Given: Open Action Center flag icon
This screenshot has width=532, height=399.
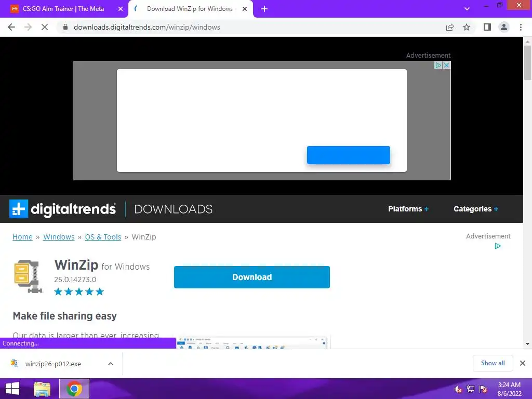Looking at the screenshot, I should click(483, 389).
